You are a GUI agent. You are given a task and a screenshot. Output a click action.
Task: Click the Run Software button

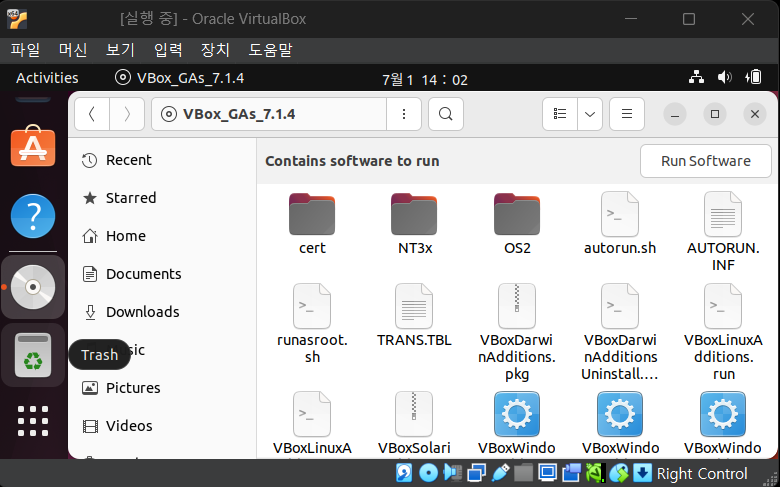pos(705,161)
